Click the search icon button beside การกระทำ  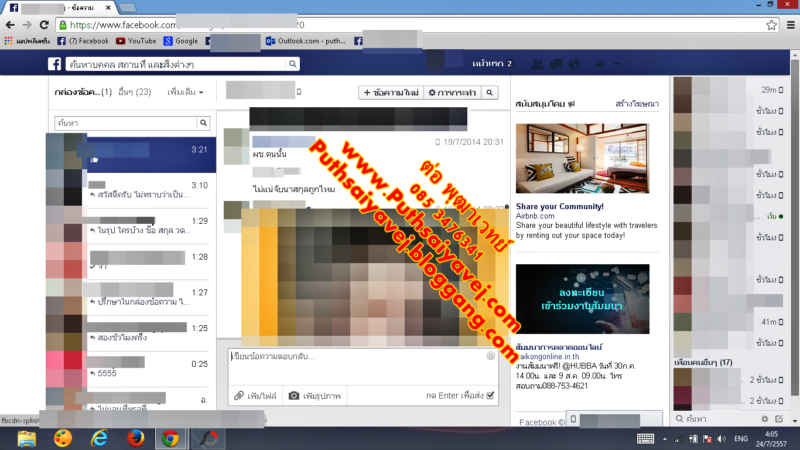[x=490, y=93]
